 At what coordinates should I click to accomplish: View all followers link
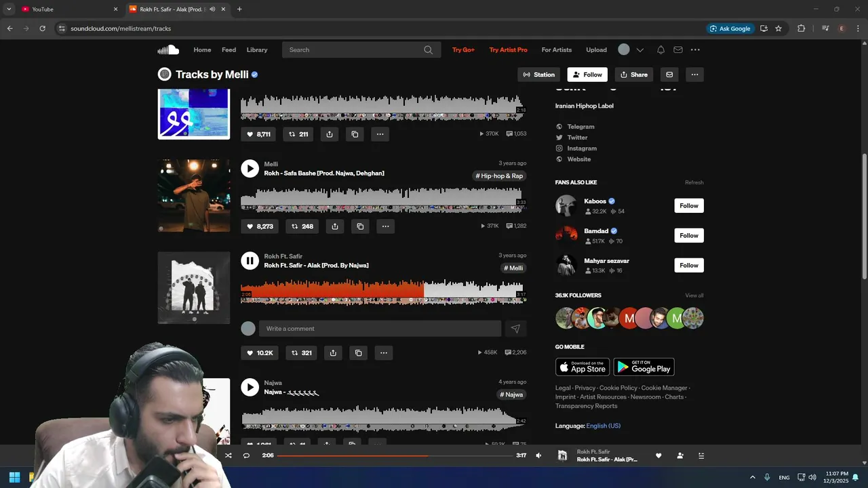(x=694, y=296)
